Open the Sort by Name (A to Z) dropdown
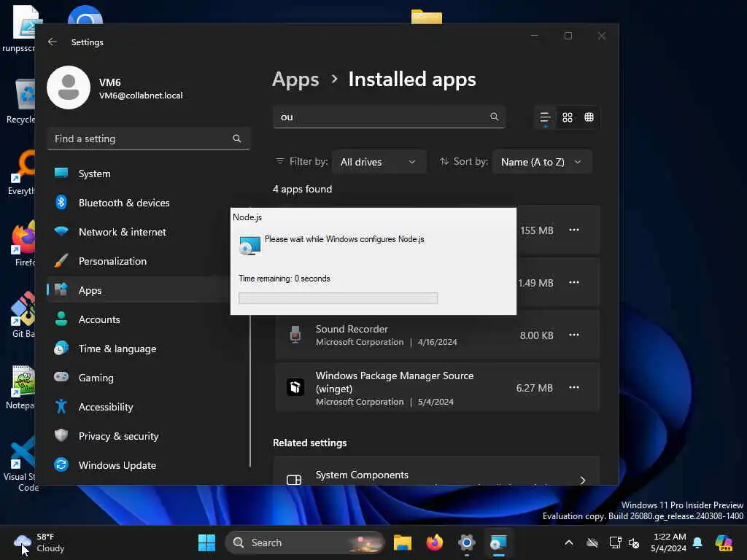 [x=542, y=162]
